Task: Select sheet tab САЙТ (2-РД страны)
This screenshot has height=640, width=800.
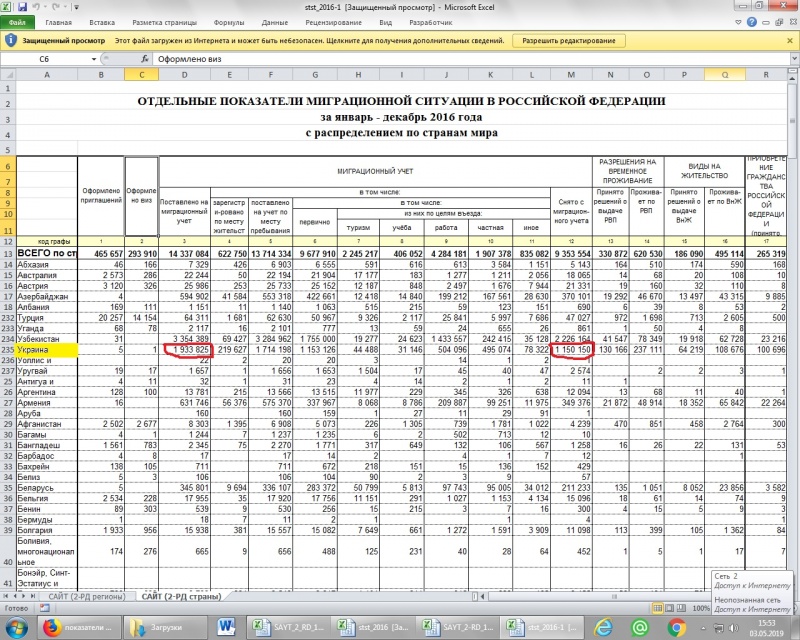Action: (181, 596)
